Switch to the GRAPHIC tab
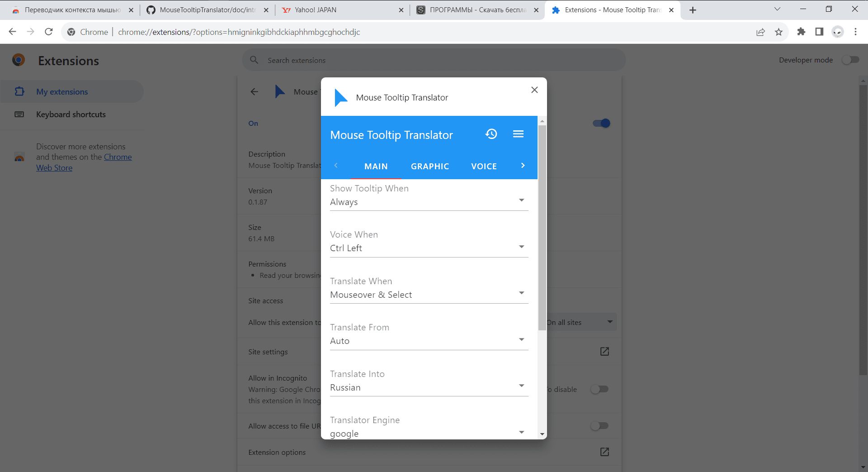This screenshot has height=472, width=868. tap(430, 166)
